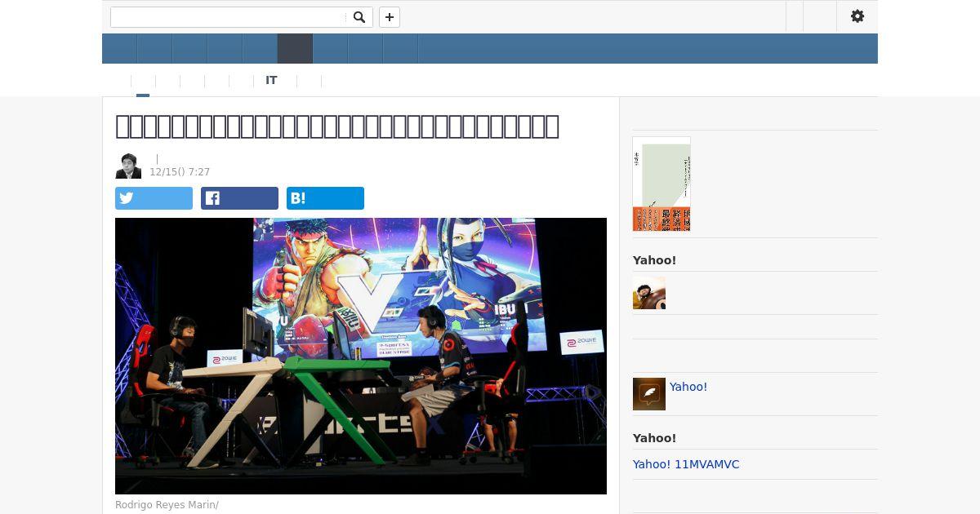Open the 'Yahoo! 11MVAMVC' link

(686, 464)
